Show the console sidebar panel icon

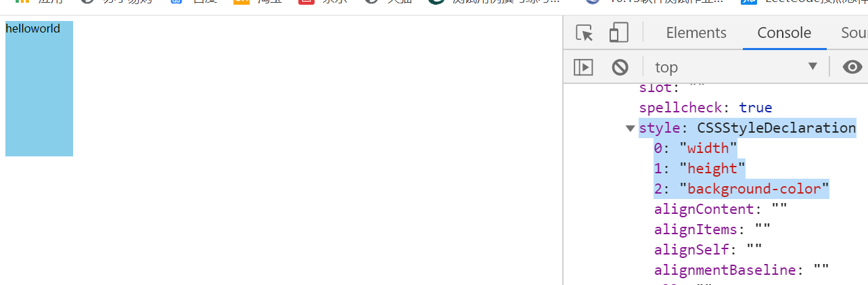click(x=583, y=67)
